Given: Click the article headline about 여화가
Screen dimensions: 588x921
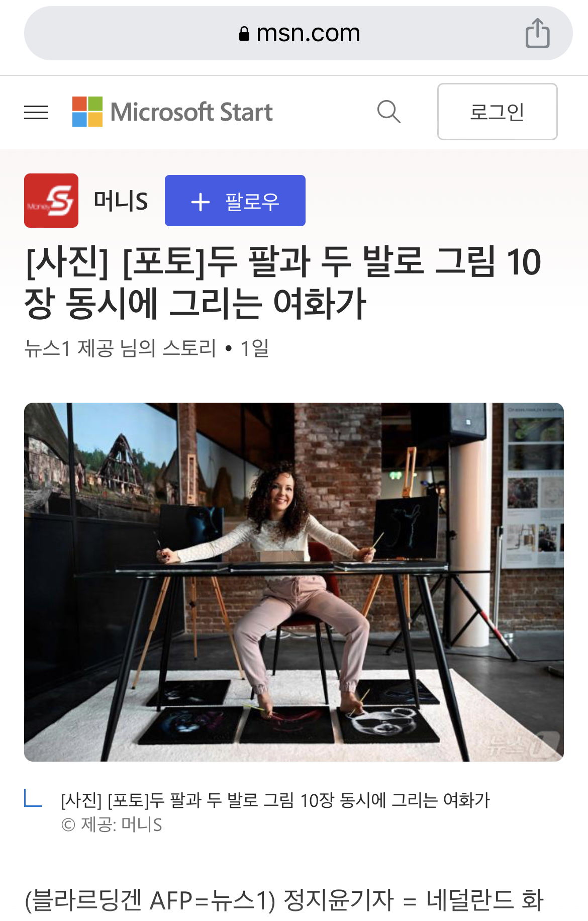Looking at the screenshot, I should click(283, 283).
